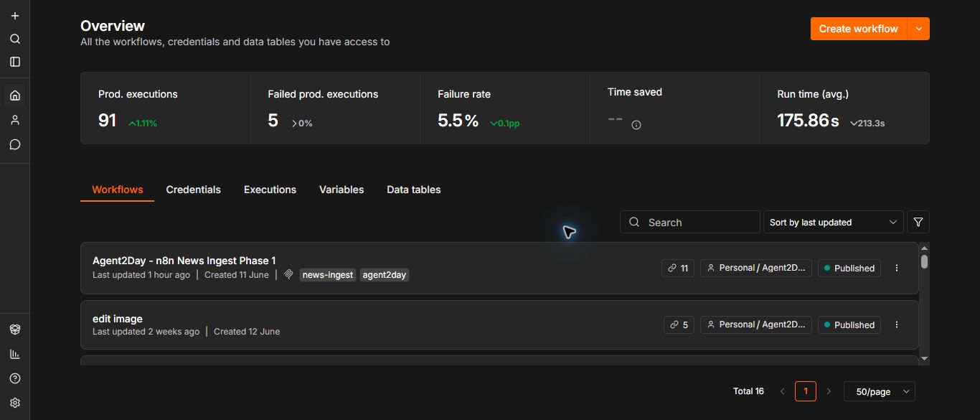Select the Run time (avg.) stat card
This screenshot has height=420, width=980.
(x=844, y=108)
